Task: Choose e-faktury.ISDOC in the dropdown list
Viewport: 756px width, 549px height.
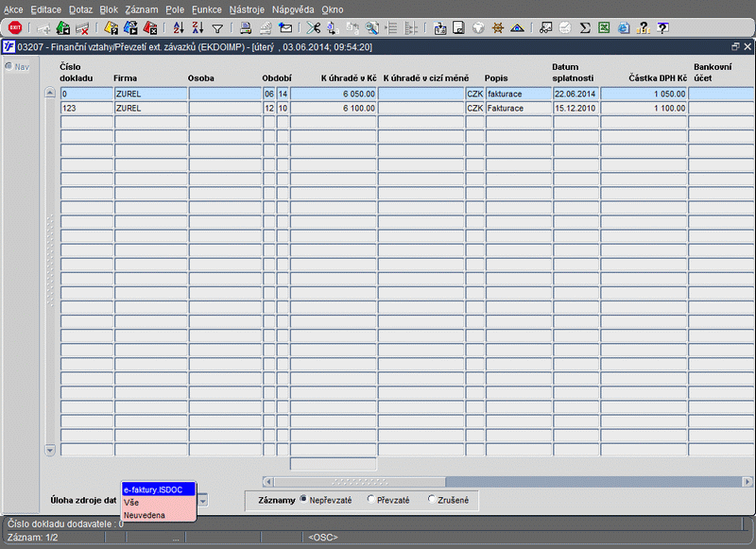Action: coord(158,489)
